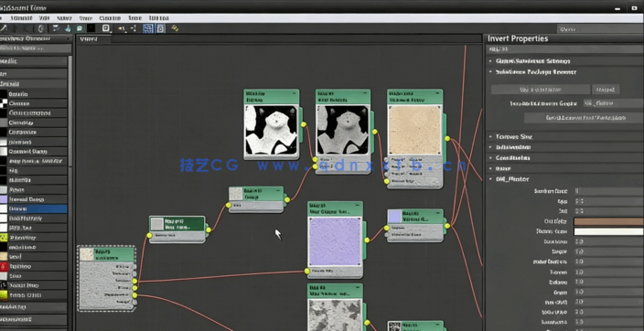Click the teal flask-shaped toolbar icon
The image size is (644, 331).
click(69, 28)
